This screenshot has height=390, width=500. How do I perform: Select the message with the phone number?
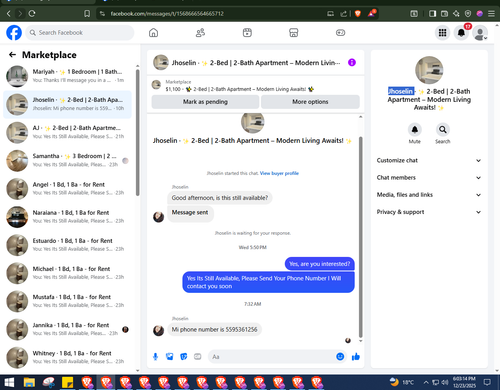tap(214, 329)
